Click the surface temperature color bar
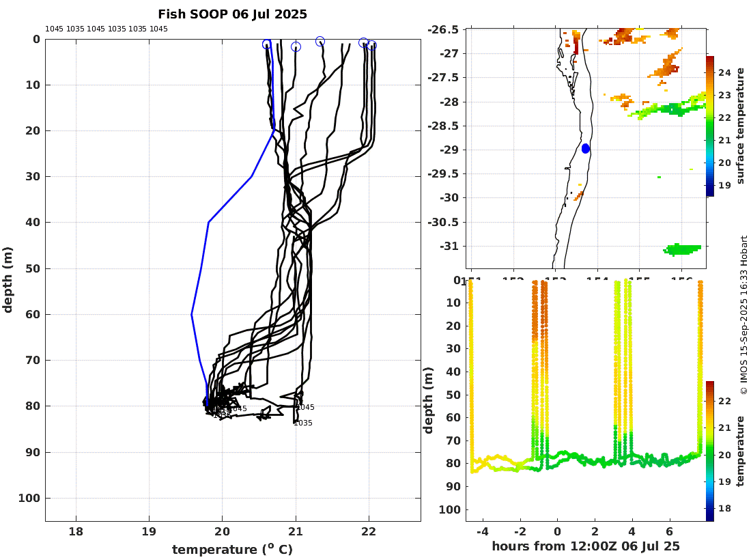The width and height of the screenshot is (751, 560). click(710, 126)
